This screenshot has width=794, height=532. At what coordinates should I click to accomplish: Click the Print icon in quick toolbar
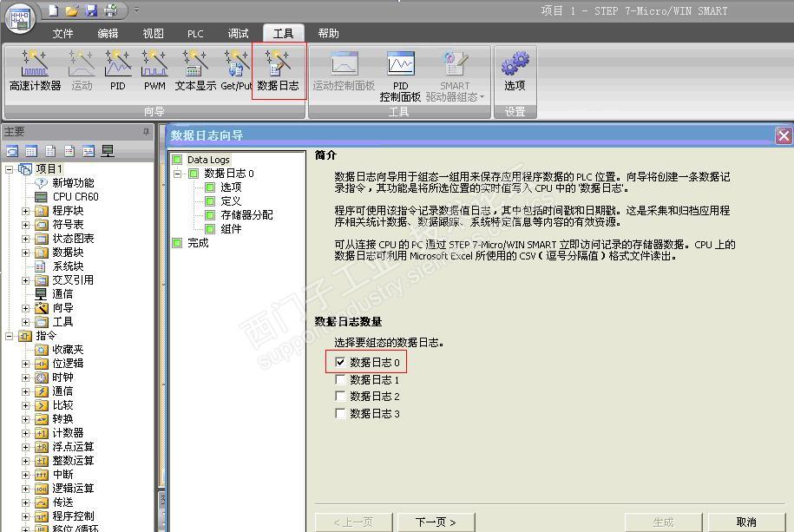(x=111, y=10)
